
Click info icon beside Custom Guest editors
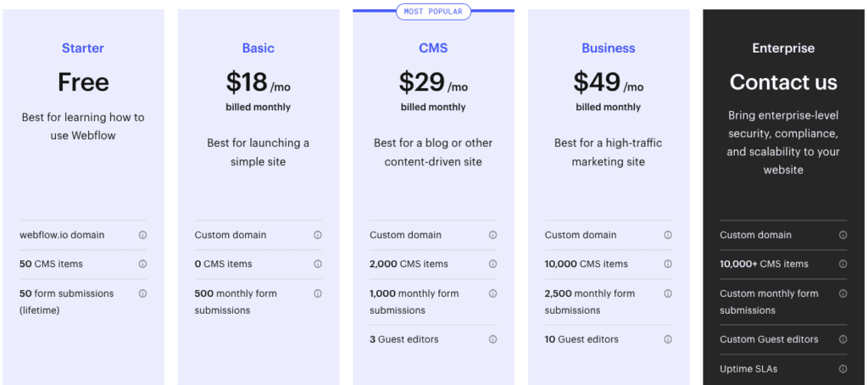(x=843, y=339)
